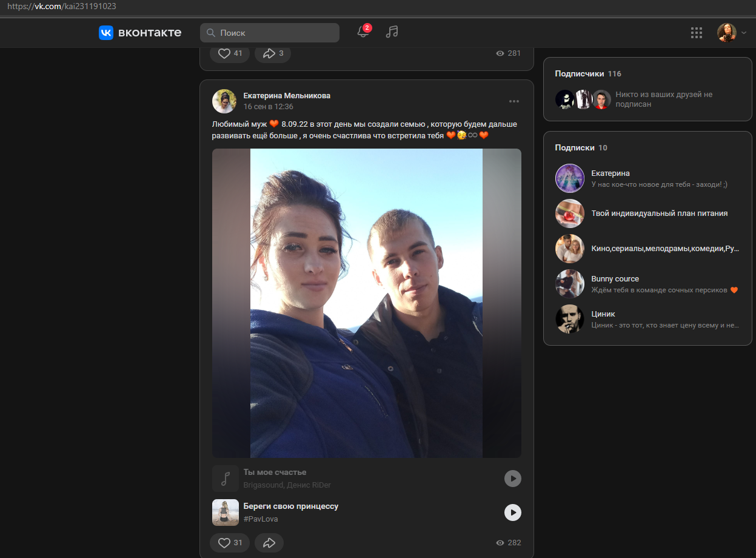756x558 pixels.
Task: Open the music note icon in header
Action: [392, 32]
